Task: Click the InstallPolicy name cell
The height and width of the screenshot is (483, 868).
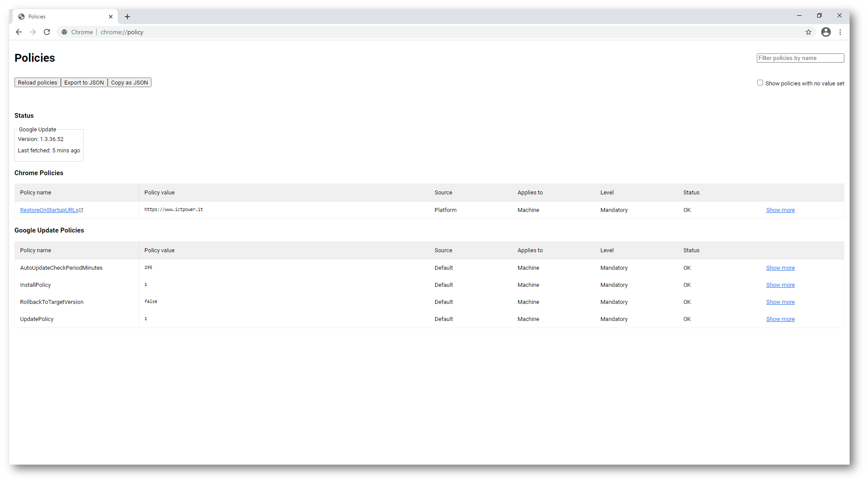Action: click(35, 285)
